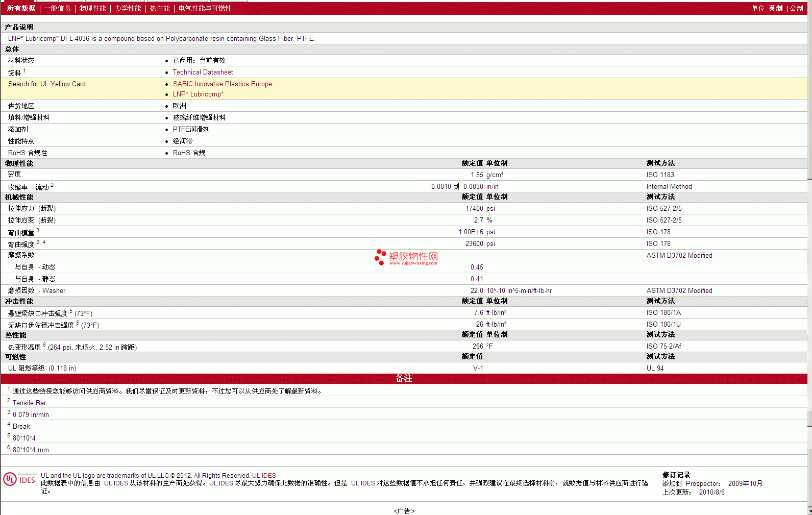Click the notched impact value 7.6
Screen dimensions: 812x515
[478, 313]
